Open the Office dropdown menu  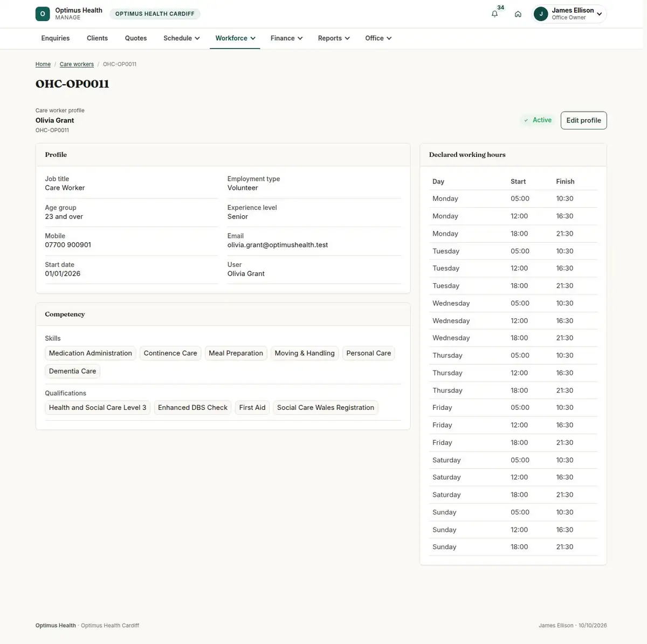[x=378, y=38]
